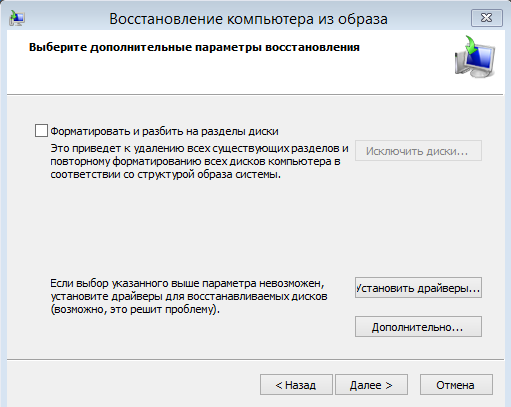
Task: Click the small title bar system icon
Action: 17,19
